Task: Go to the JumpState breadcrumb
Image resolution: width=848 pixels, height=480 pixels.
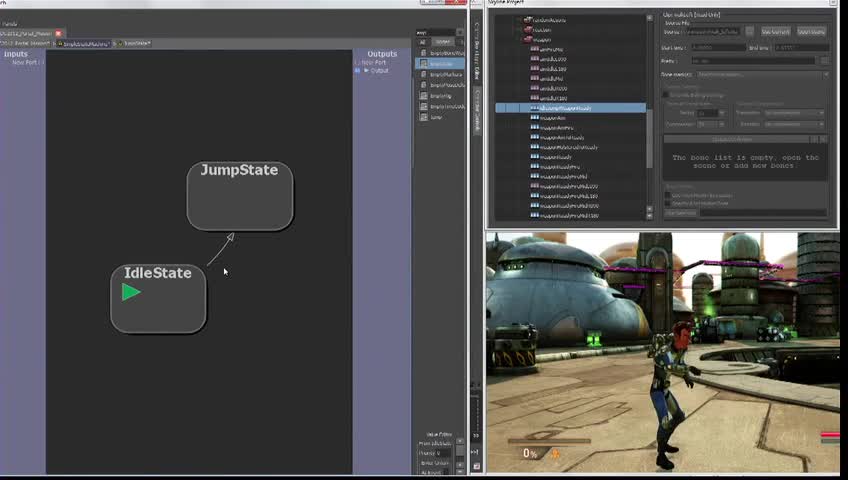Action: tap(134, 43)
